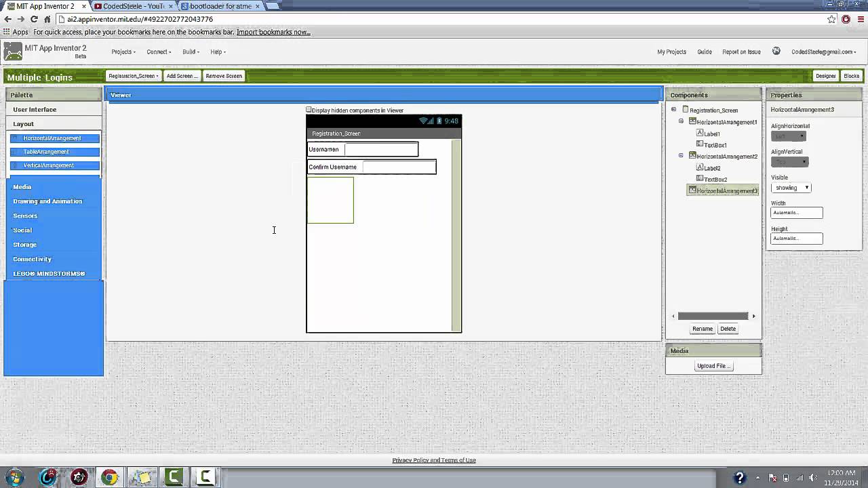Image resolution: width=868 pixels, height=488 pixels.
Task: Select TableArrangement palette item
Action: pos(55,152)
